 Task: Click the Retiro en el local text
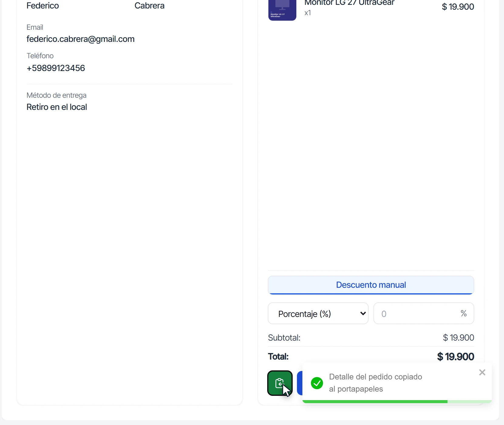[57, 107]
